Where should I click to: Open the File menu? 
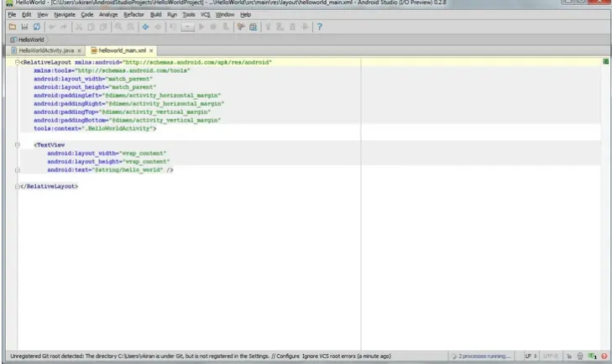point(12,14)
